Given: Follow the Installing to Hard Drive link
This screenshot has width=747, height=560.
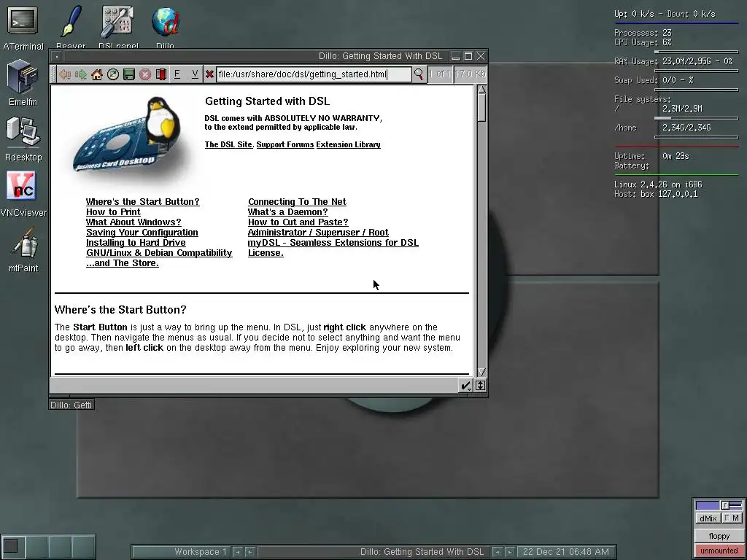Looking at the screenshot, I should [136, 243].
